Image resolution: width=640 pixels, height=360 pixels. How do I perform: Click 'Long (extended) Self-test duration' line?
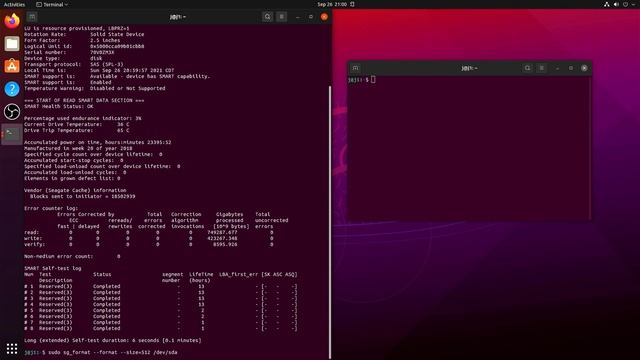113,340
